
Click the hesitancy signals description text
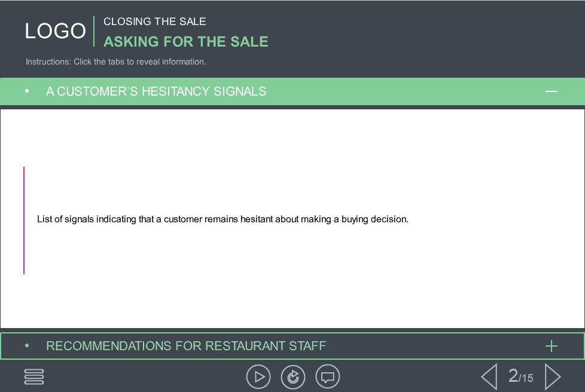pyautogui.click(x=223, y=219)
